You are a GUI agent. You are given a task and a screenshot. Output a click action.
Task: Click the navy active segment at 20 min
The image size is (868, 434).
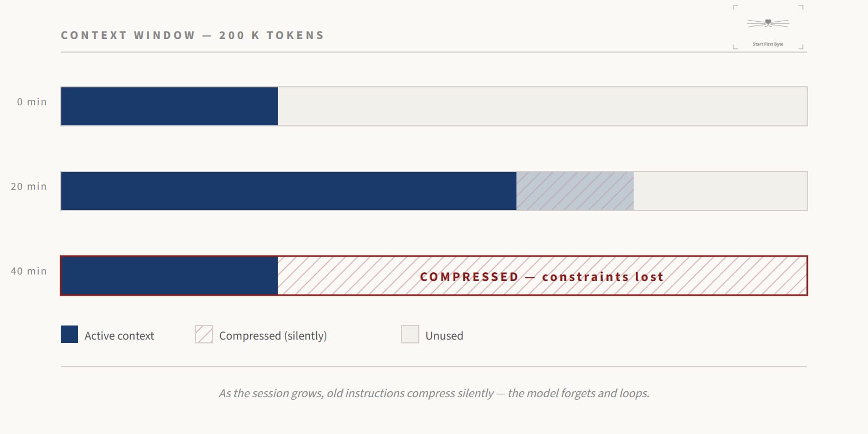tap(289, 191)
